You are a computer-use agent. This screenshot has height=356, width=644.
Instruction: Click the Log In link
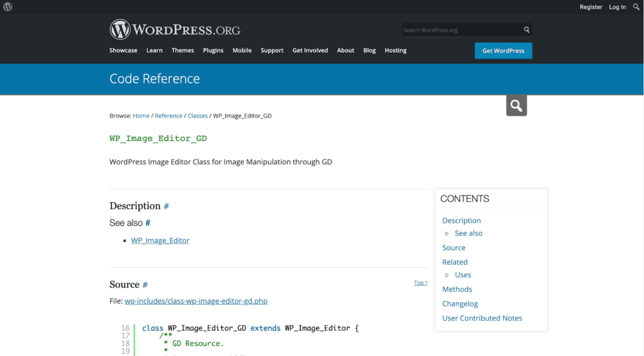coord(618,7)
